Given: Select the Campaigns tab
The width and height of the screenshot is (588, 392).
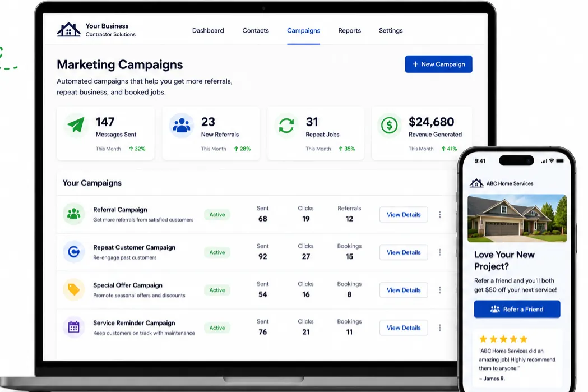Looking at the screenshot, I should pos(303,30).
